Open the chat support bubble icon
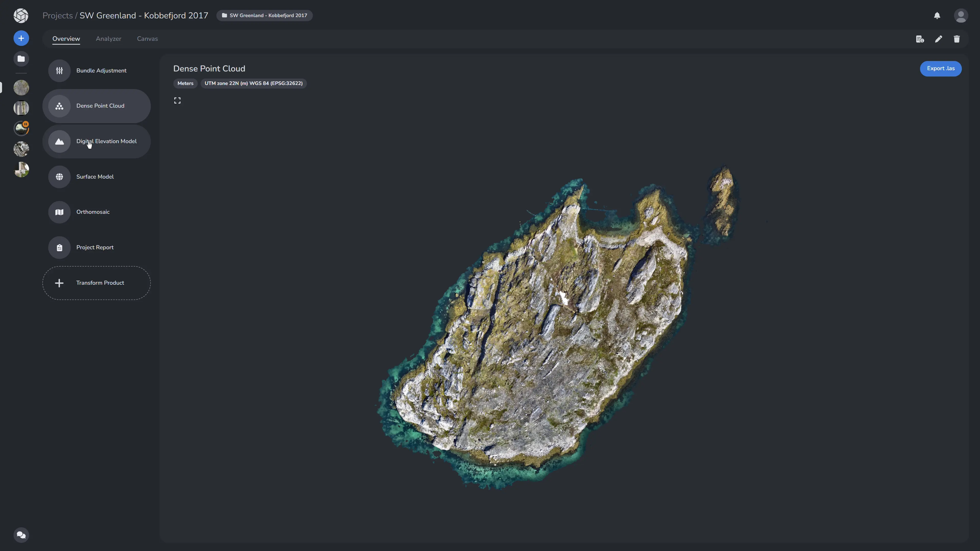980x551 pixels. pos(21,535)
